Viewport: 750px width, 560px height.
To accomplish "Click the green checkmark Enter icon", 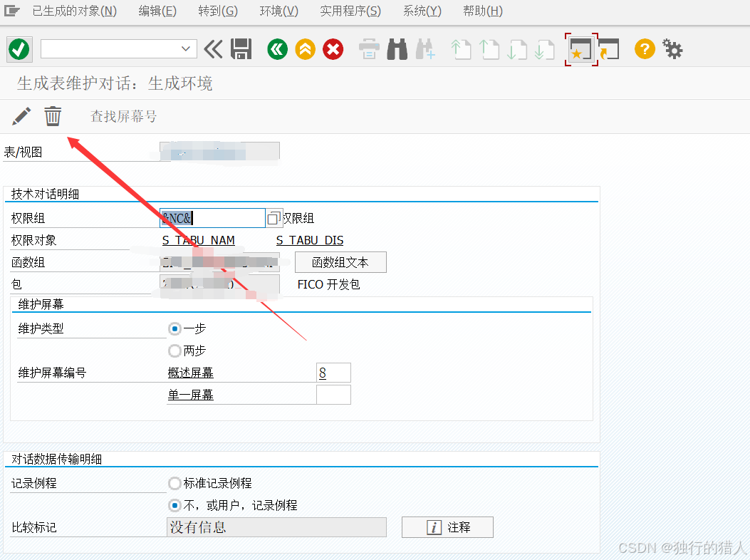I will tap(20, 49).
